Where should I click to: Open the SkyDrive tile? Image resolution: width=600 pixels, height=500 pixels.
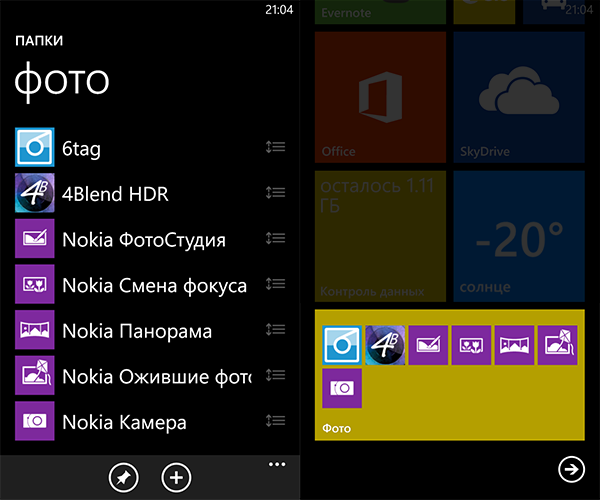519,98
